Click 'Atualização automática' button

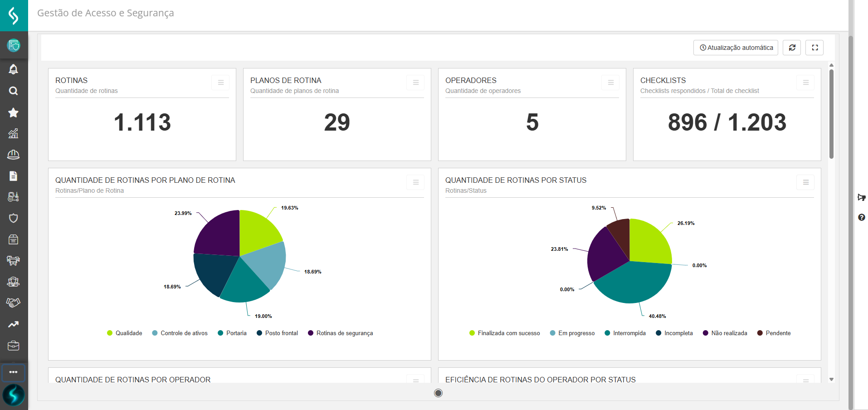pyautogui.click(x=736, y=48)
